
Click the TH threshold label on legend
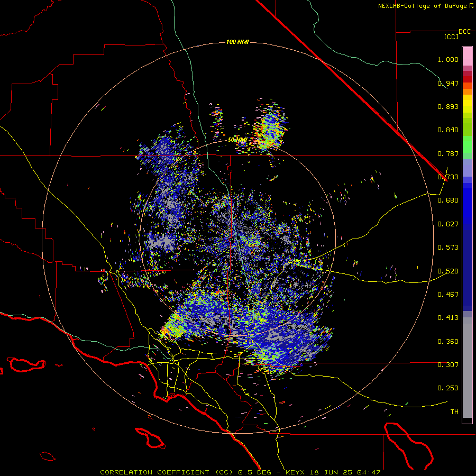pyautogui.click(x=454, y=412)
